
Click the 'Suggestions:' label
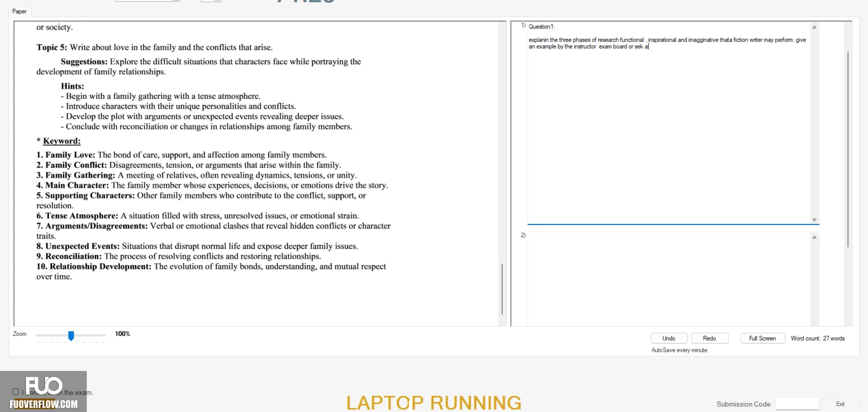click(x=84, y=61)
